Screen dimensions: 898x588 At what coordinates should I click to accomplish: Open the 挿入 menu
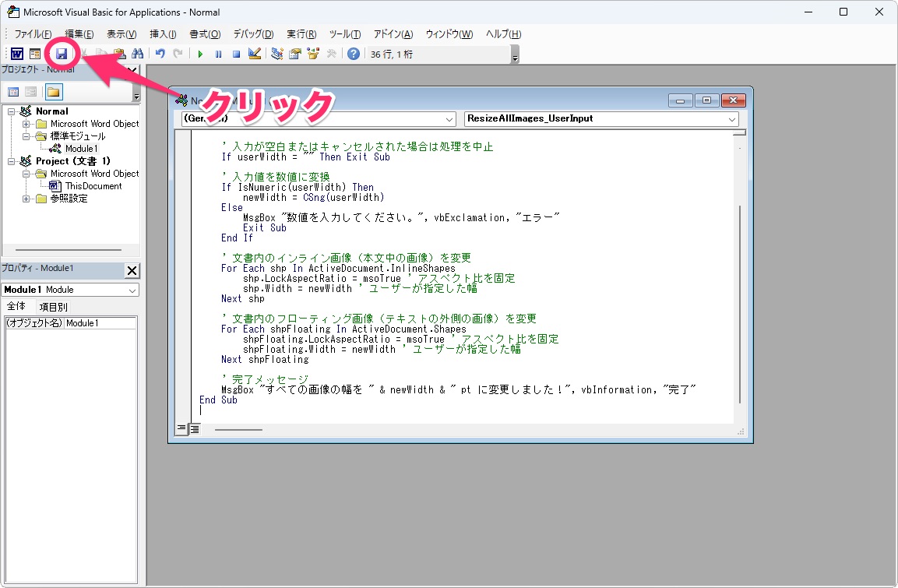tap(161, 34)
